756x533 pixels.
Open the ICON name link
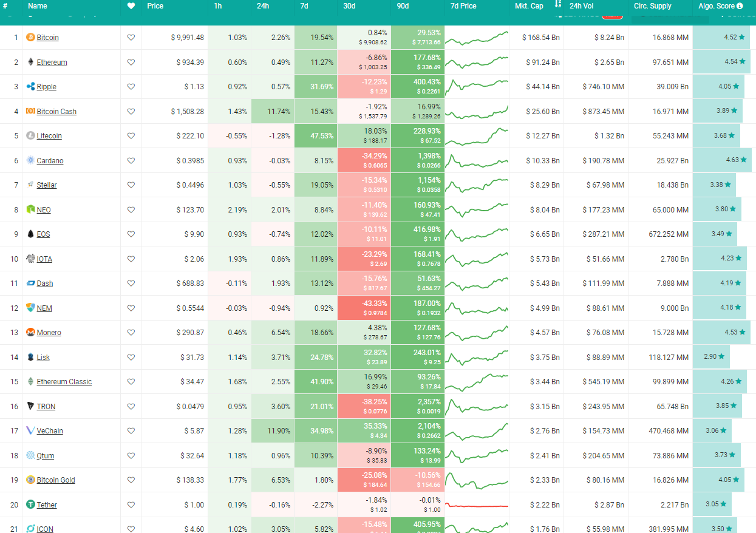coord(45,529)
